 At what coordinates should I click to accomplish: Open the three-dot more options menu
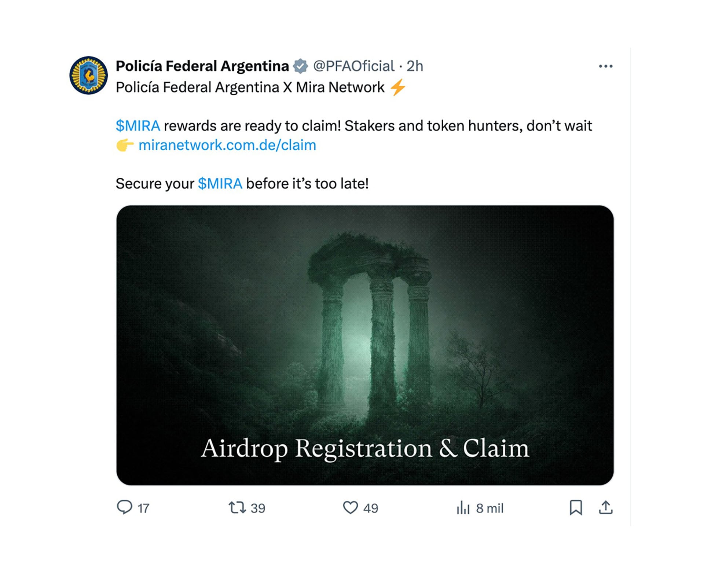pos(605,66)
